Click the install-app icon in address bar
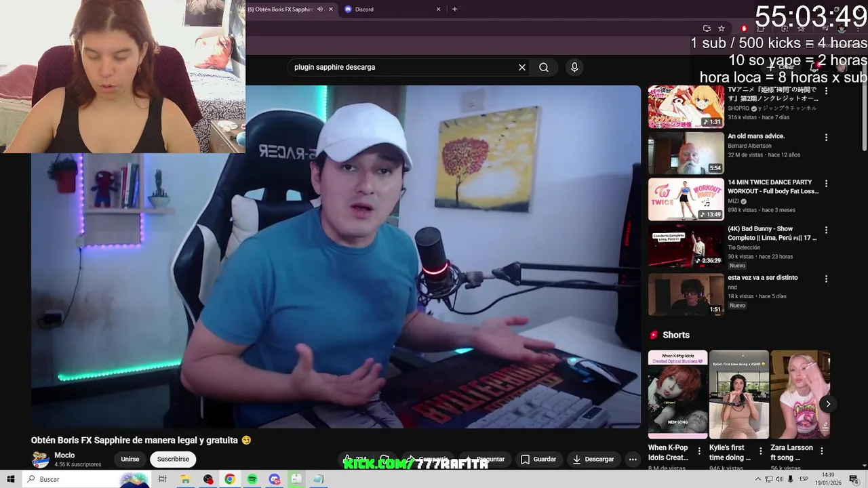The width and height of the screenshot is (868, 488). pos(707,28)
